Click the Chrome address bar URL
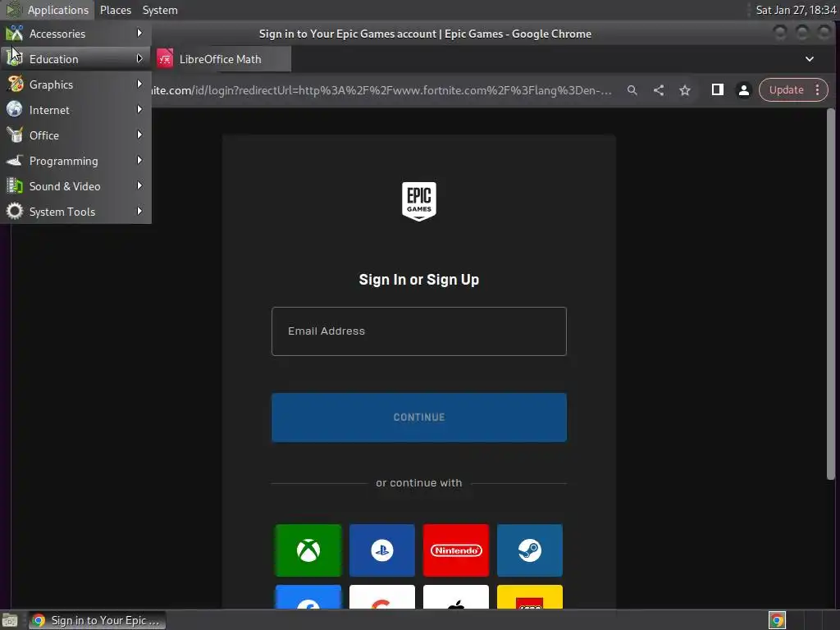 381,90
